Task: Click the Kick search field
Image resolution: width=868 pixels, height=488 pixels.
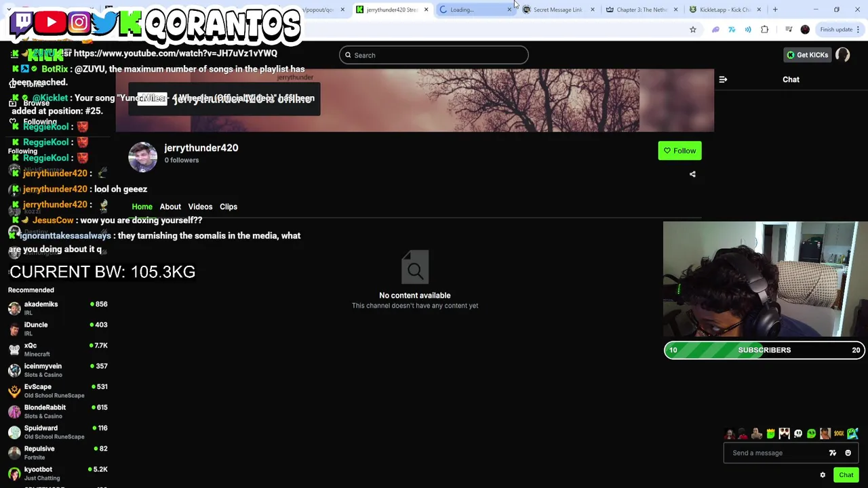Action: coord(434,55)
